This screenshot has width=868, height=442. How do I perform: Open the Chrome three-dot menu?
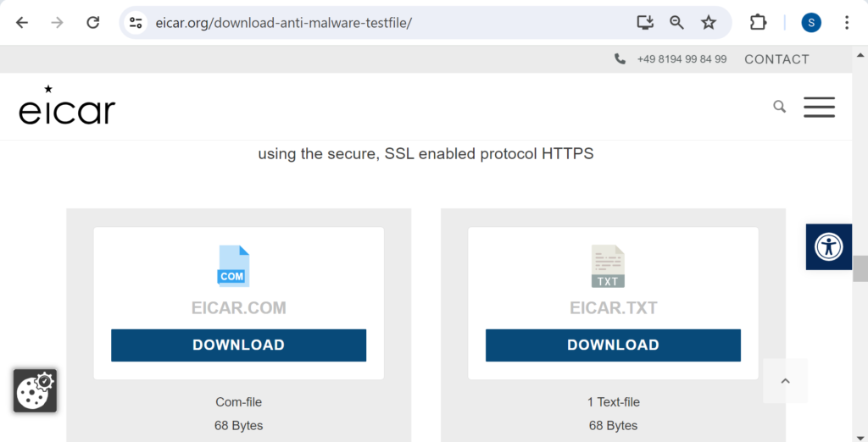[847, 23]
